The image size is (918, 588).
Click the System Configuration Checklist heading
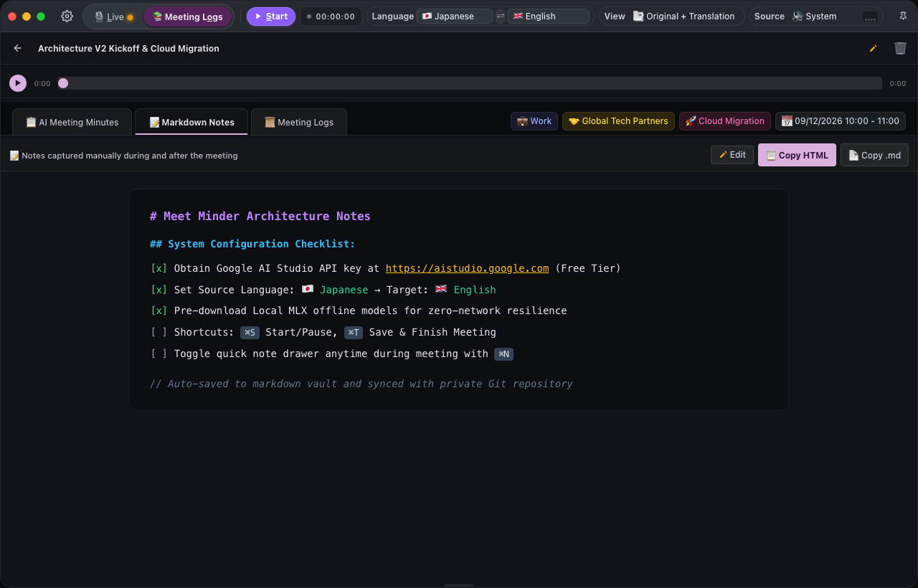[x=252, y=244]
